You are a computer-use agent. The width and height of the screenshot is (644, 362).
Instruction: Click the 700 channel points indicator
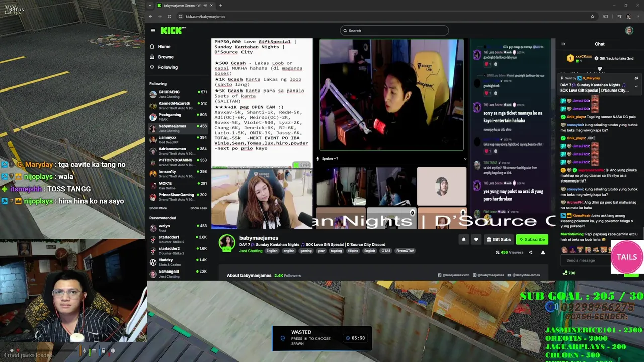[x=569, y=273]
